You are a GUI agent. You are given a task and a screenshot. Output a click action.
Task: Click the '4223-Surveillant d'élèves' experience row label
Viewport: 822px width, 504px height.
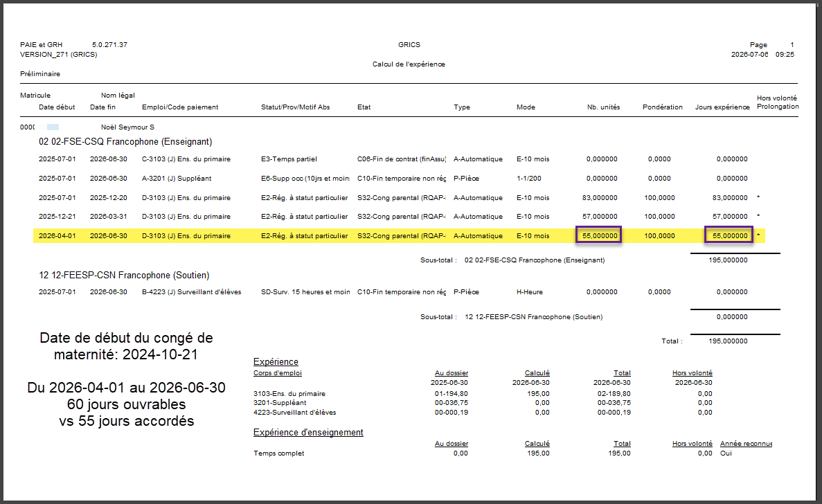[x=294, y=413]
